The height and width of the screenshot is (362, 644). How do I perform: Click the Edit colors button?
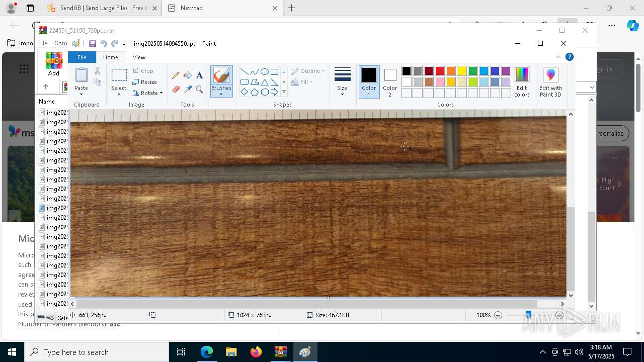point(522,82)
